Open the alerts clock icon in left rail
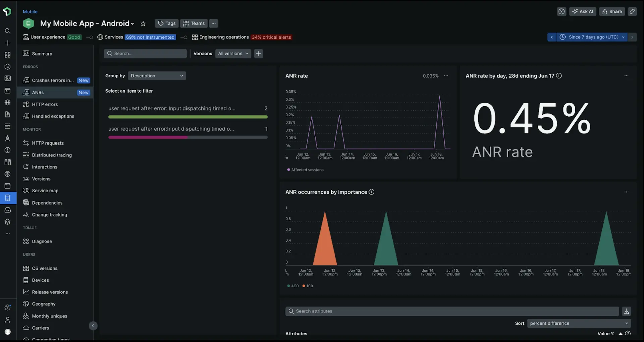The image size is (644, 342). tap(7, 150)
